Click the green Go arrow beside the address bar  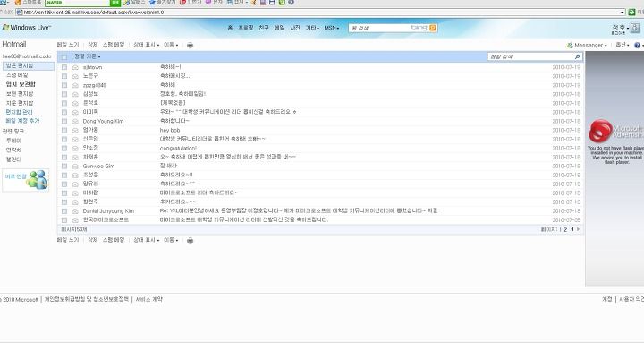coord(631,13)
